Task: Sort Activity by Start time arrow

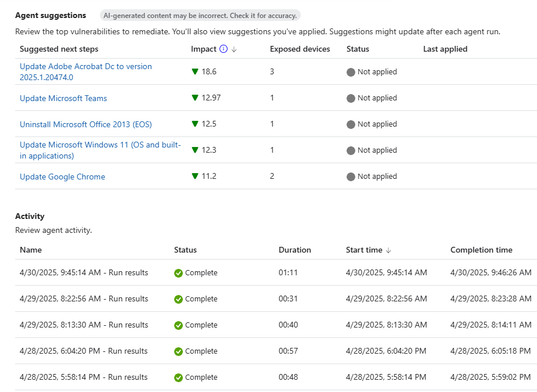Action: coord(388,250)
